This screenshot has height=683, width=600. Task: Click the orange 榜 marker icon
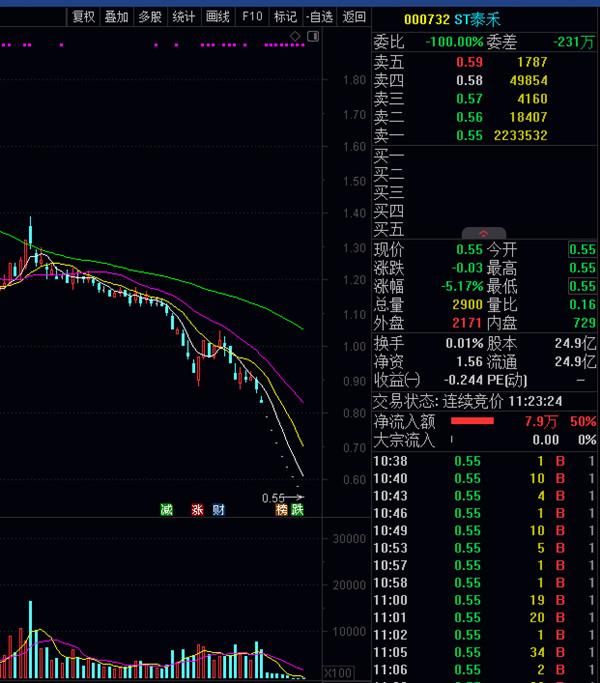click(x=282, y=510)
